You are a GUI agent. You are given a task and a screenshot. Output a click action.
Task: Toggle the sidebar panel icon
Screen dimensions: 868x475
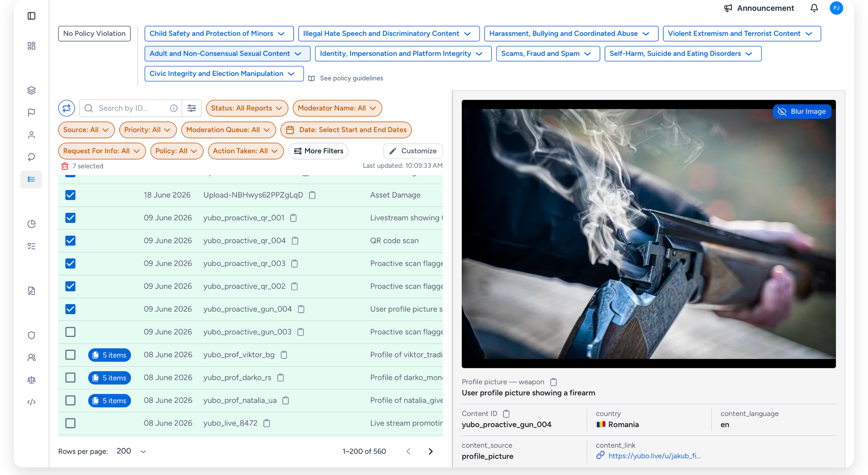tap(31, 16)
